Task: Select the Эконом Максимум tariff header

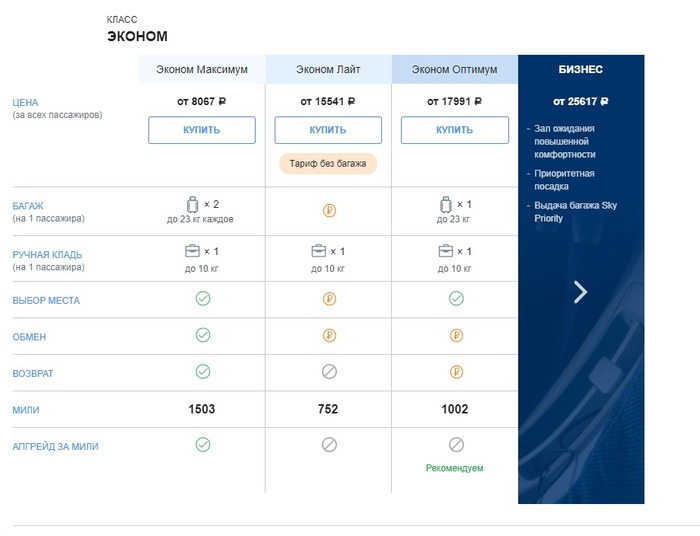Action: click(x=202, y=70)
